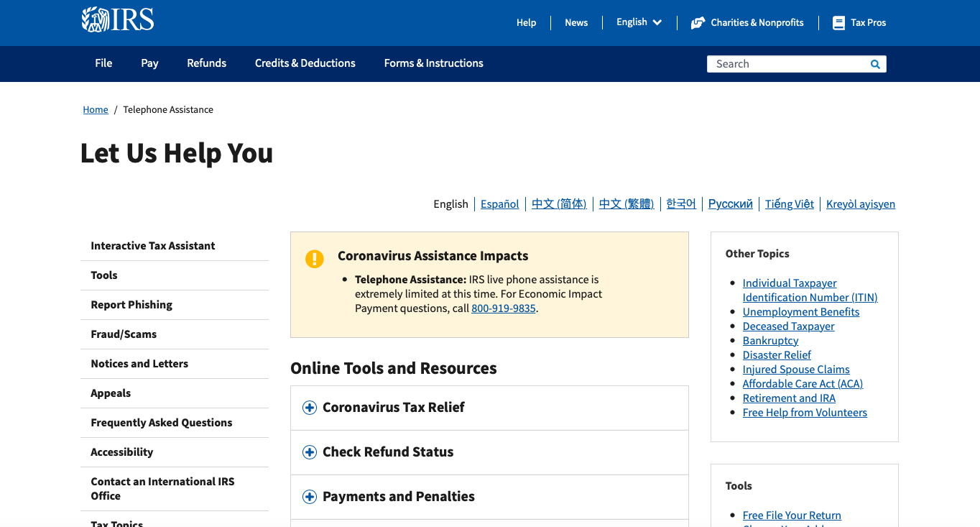Open Interactive Tax Assistant in sidebar
The height and width of the screenshot is (527, 980).
pos(153,246)
